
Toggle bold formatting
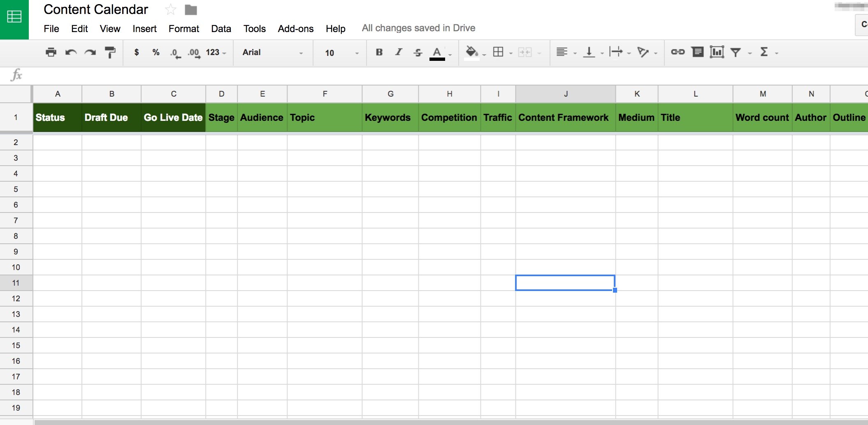[379, 52]
